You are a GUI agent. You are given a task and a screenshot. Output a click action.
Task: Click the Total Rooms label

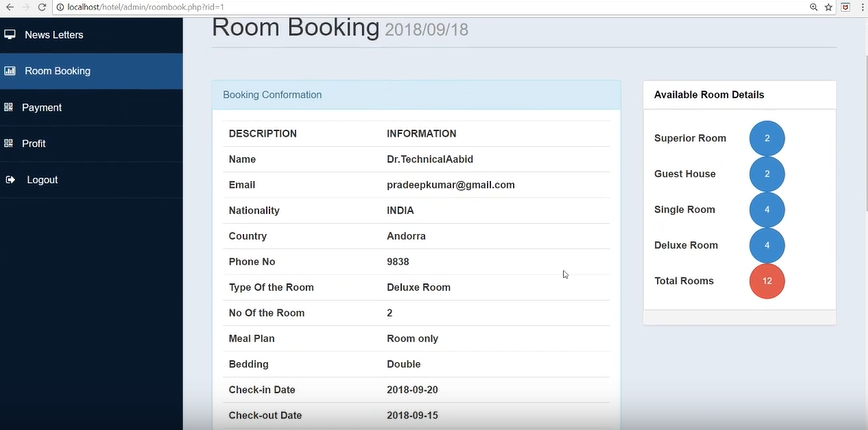pos(684,281)
